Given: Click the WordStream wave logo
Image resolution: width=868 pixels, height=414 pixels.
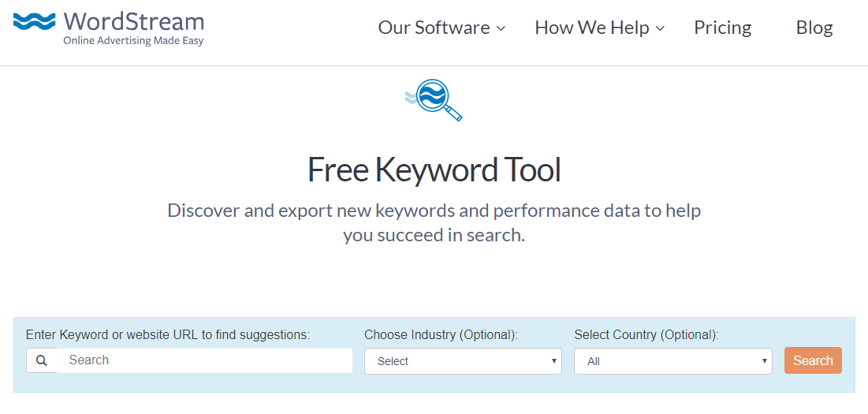Looking at the screenshot, I should click(x=35, y=21).
